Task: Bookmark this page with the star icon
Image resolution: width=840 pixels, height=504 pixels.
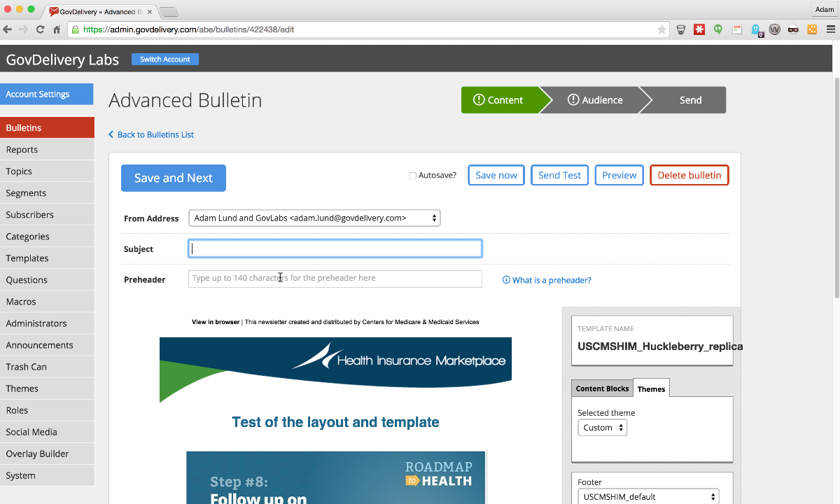Action: tap(661, 29)
